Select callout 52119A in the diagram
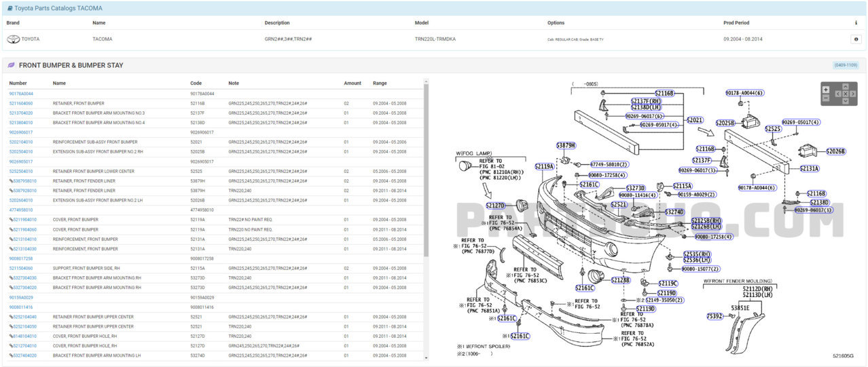Viewport: 868px width, 367px height. pyautogui.click(x=545, y=166)
